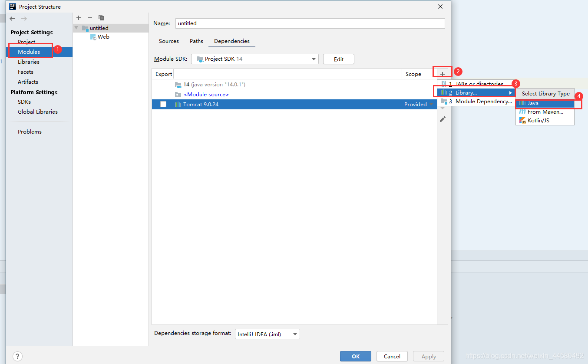The height and width of the screenshot is (364, 588).
Task: Click the Apply button
Action: (x=429, y=356)
